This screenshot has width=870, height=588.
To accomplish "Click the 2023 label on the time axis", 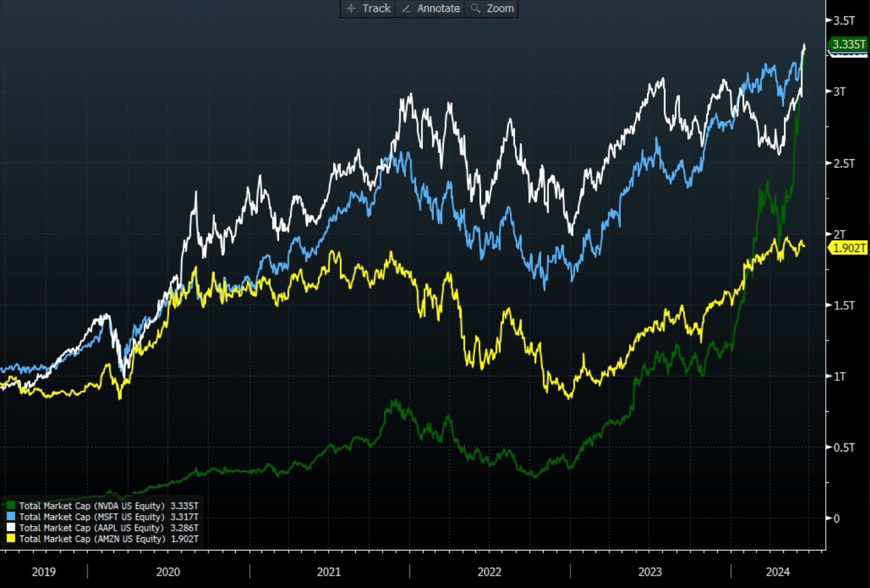I will [649, 572].
